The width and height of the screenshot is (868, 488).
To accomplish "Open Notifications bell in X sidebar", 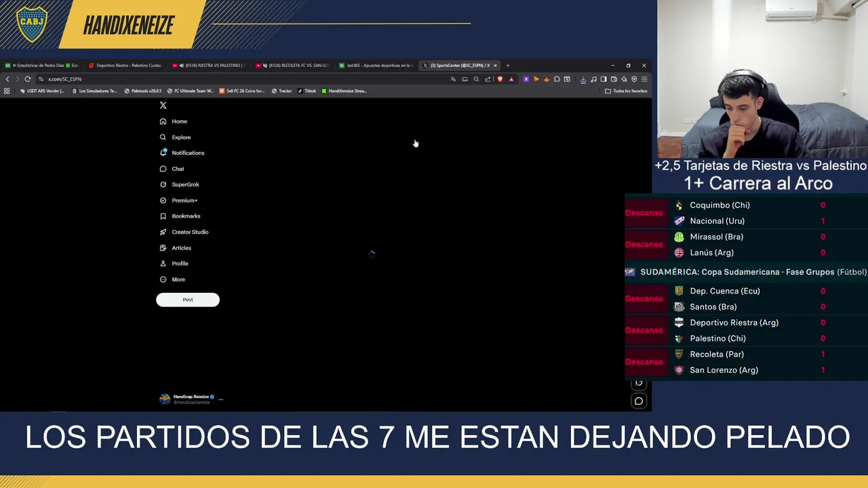I will click(x=182, y=152).
